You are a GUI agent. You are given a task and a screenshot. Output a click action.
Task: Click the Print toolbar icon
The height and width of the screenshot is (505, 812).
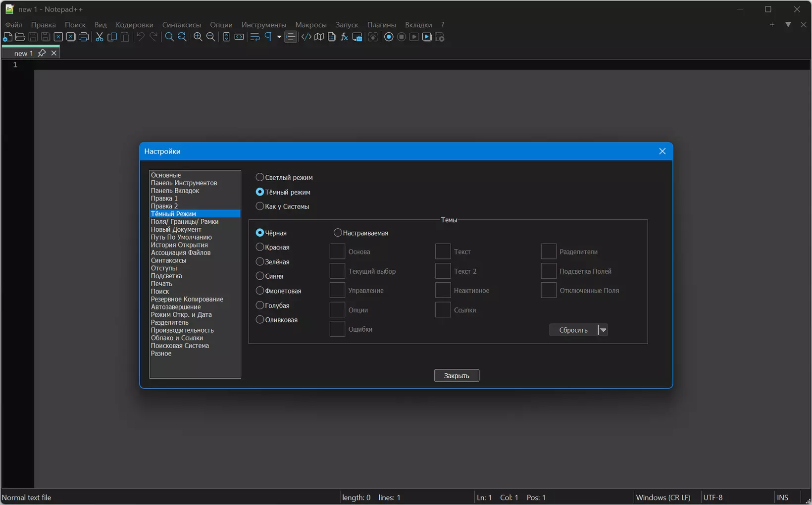coord(84,37)
